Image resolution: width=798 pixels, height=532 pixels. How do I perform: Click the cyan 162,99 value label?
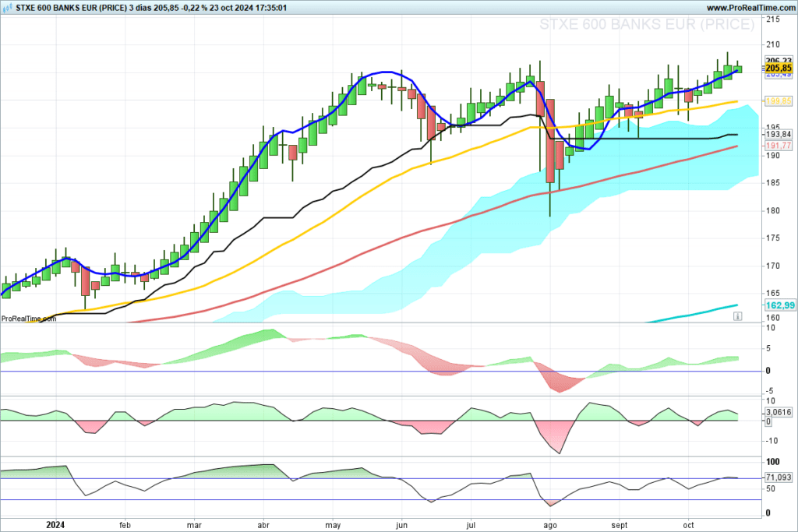pyautogui.click(x=780, y=305)
